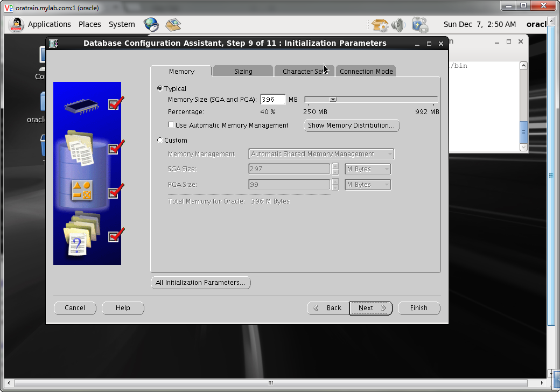Click the shapes schema illustration icon
Image resolution: width=560 pixels, height=392 pixels.
tap(82, 190)
